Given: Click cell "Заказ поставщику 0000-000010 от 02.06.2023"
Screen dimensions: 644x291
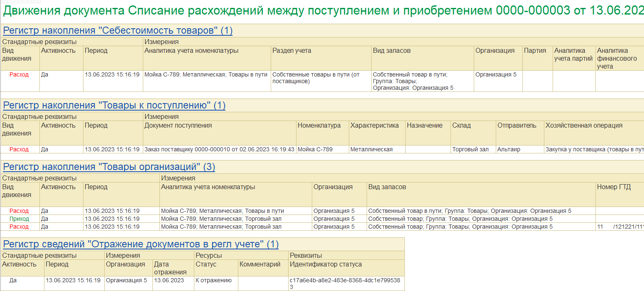Looking at the screenshot, I should 220,149.
